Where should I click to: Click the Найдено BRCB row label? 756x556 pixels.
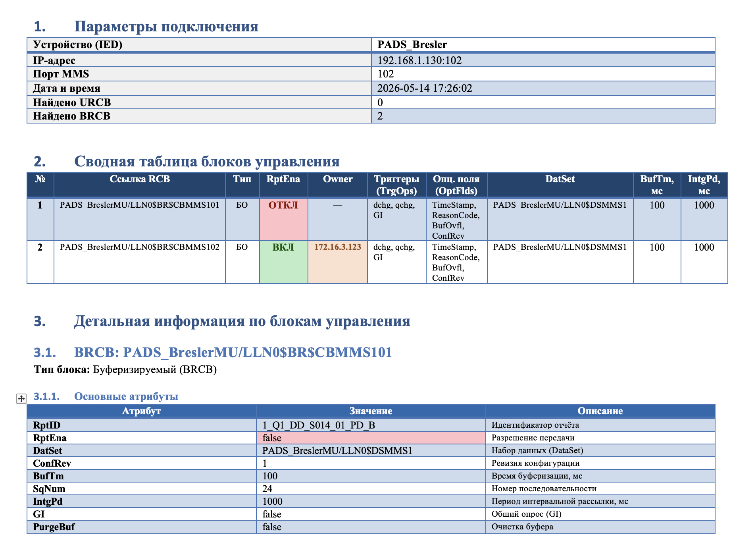(x=71, y=116)
